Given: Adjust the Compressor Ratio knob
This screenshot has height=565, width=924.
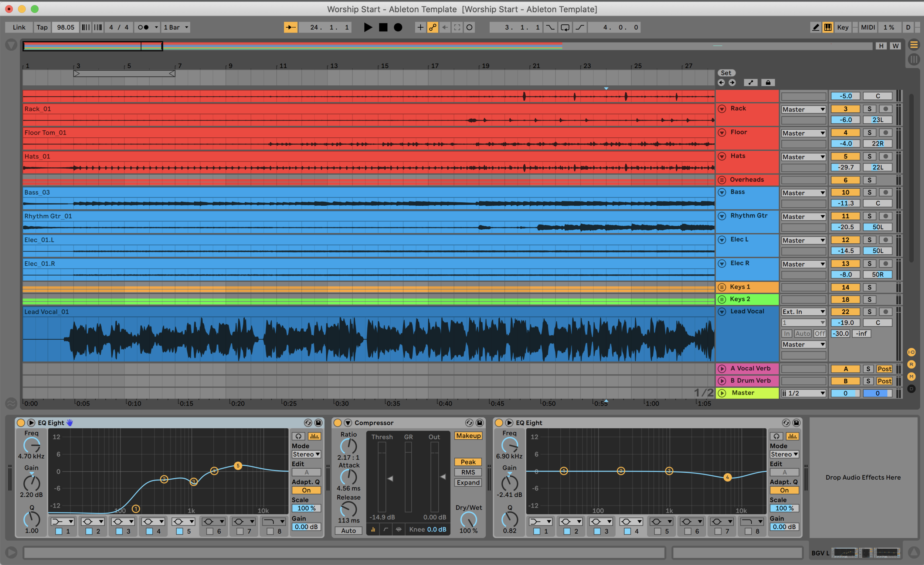Looking at the screenshot, I should (349, 446).
